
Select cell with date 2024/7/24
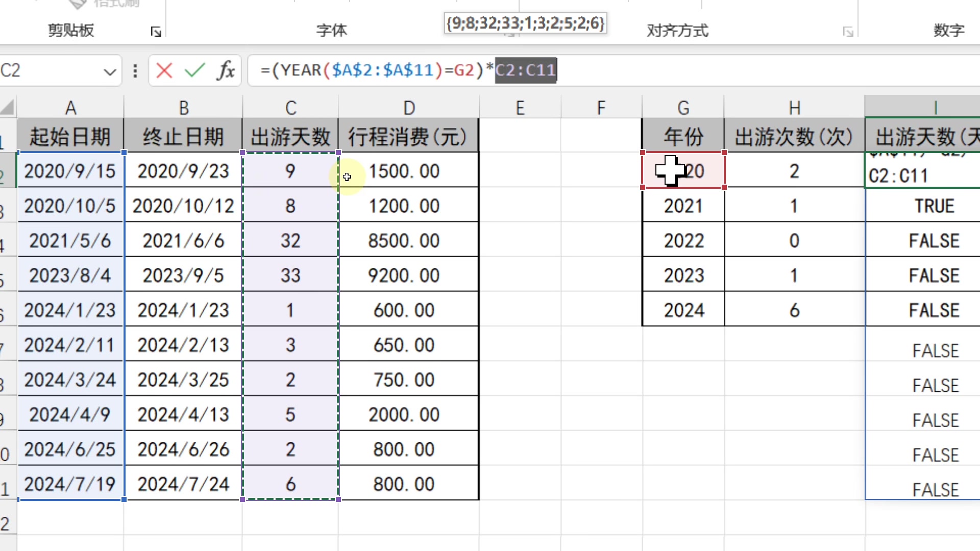click(x=183, y=484)
